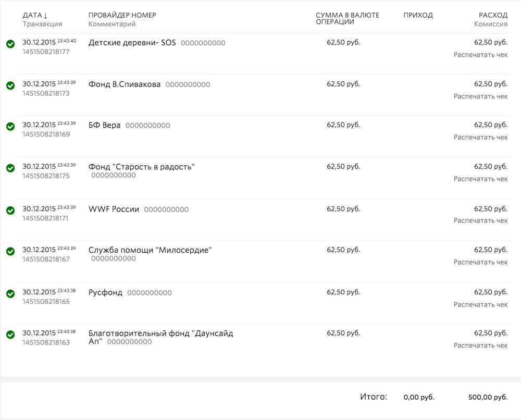The height and width of the screenshot is (420, 521).
Task: Click status checkmark for фонд "Даунсайд Ап"
Action: (x=10, y=335)
